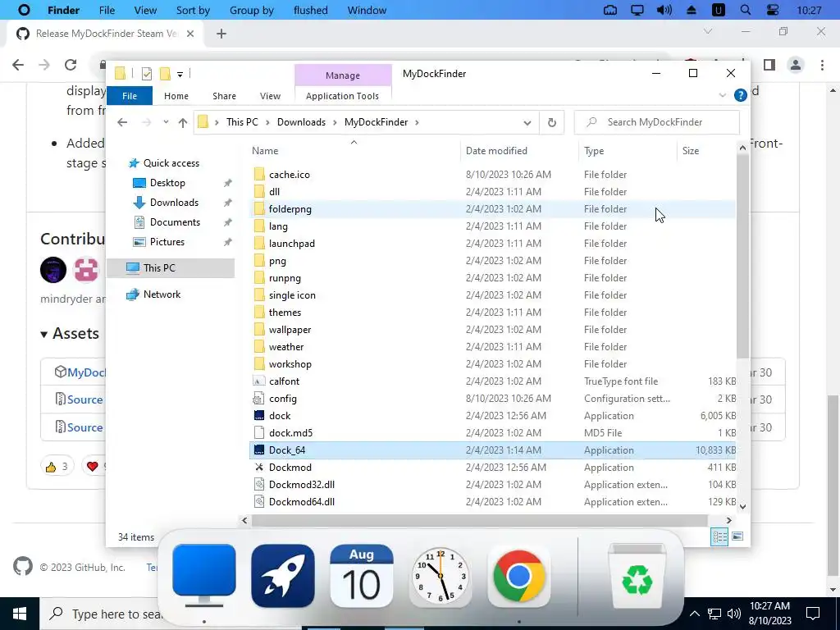Click the vertical scrollbar in file list
This screenshot has width=840, height=630.
742,257
